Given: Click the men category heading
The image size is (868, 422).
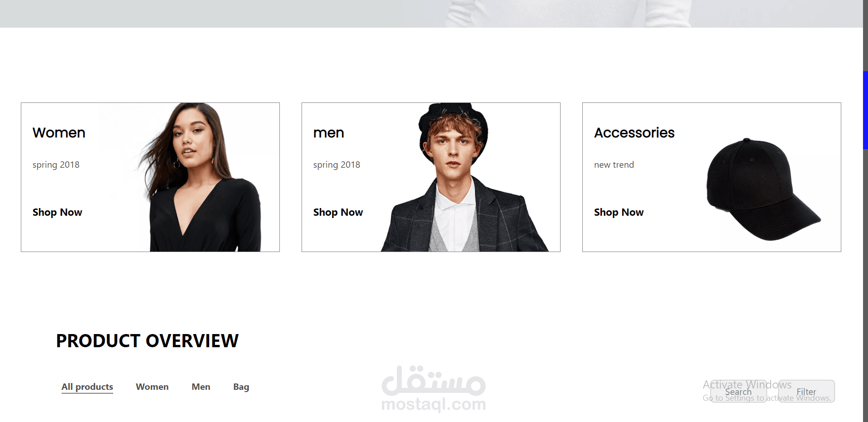Looking at the screenshot, I should [x=329, y=133].
